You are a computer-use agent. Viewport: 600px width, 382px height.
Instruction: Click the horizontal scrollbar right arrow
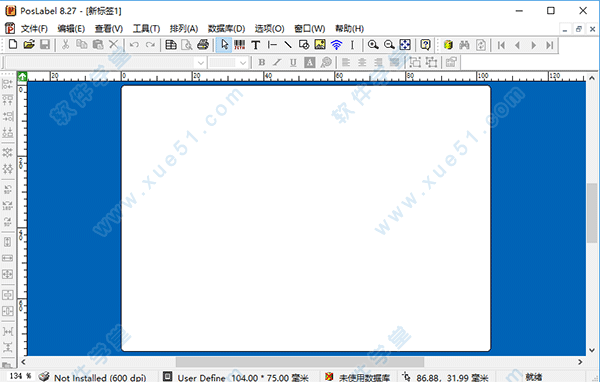coord(580,362)
